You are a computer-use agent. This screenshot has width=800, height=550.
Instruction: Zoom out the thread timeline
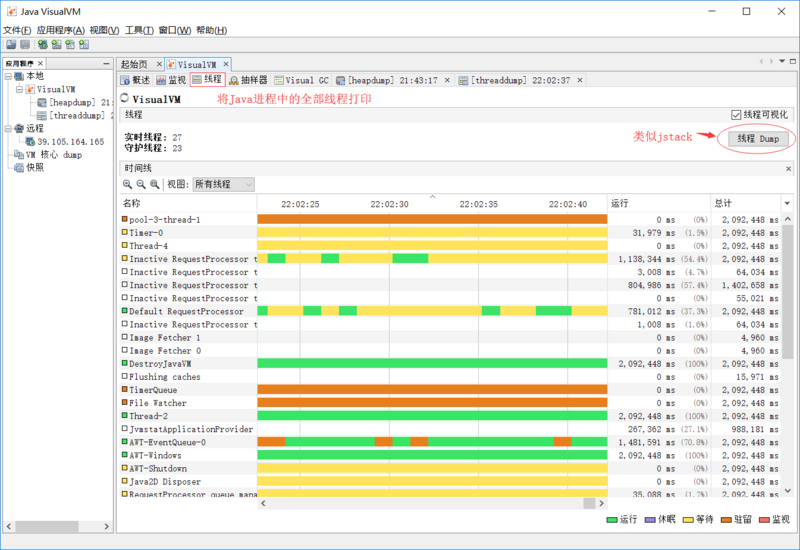point(141,184)
